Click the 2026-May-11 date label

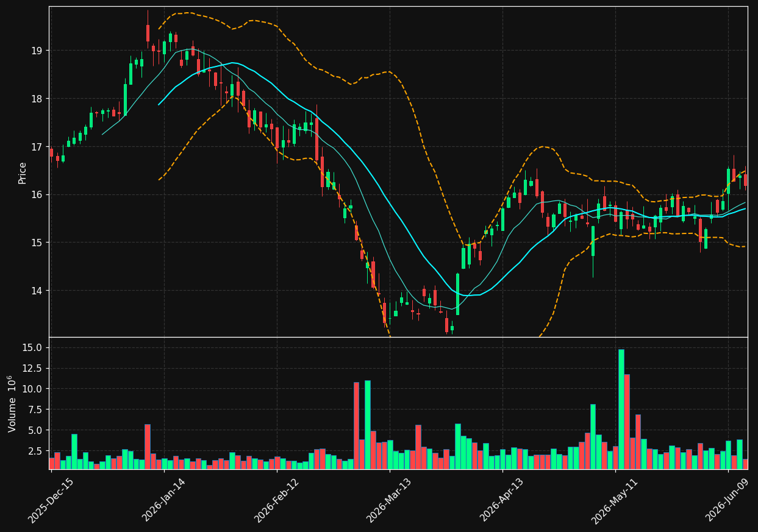click(x=613, y=500)
